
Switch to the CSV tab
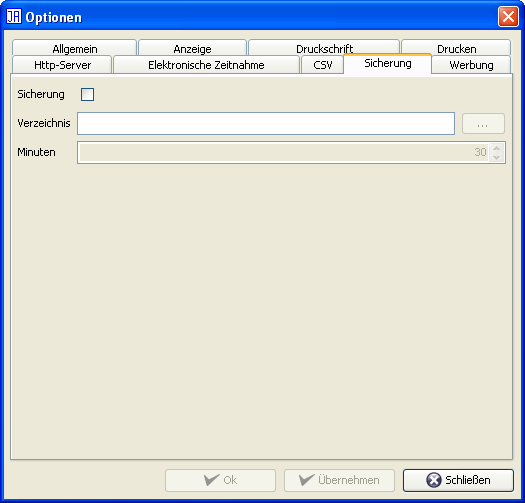[323, 65]
